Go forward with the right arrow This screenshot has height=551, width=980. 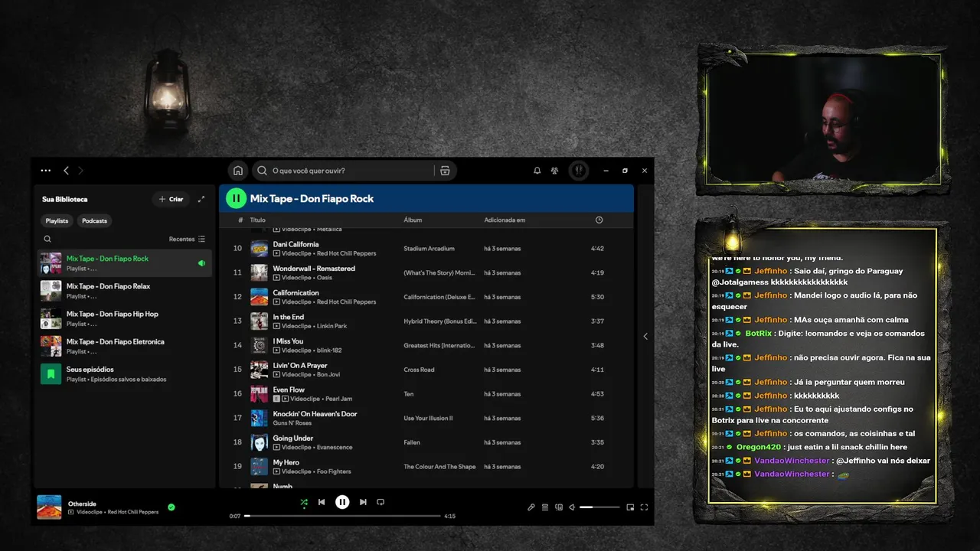click(80, 171)
